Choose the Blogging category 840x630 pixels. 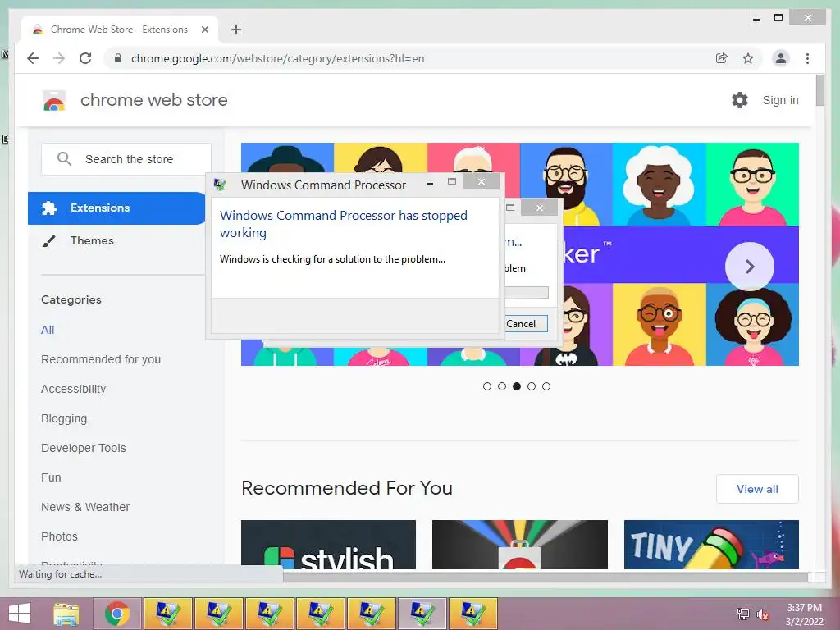64,418
